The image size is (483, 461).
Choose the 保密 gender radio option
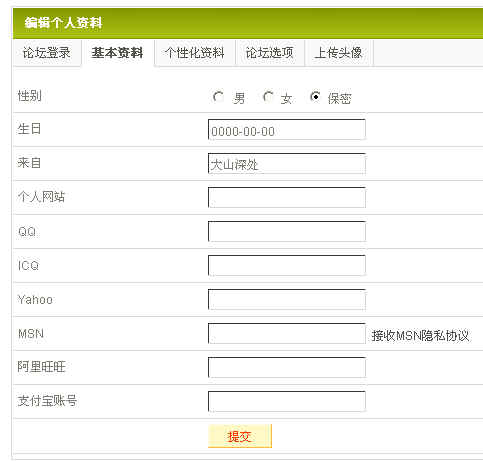pyautogui.click(x=315, y=97)
